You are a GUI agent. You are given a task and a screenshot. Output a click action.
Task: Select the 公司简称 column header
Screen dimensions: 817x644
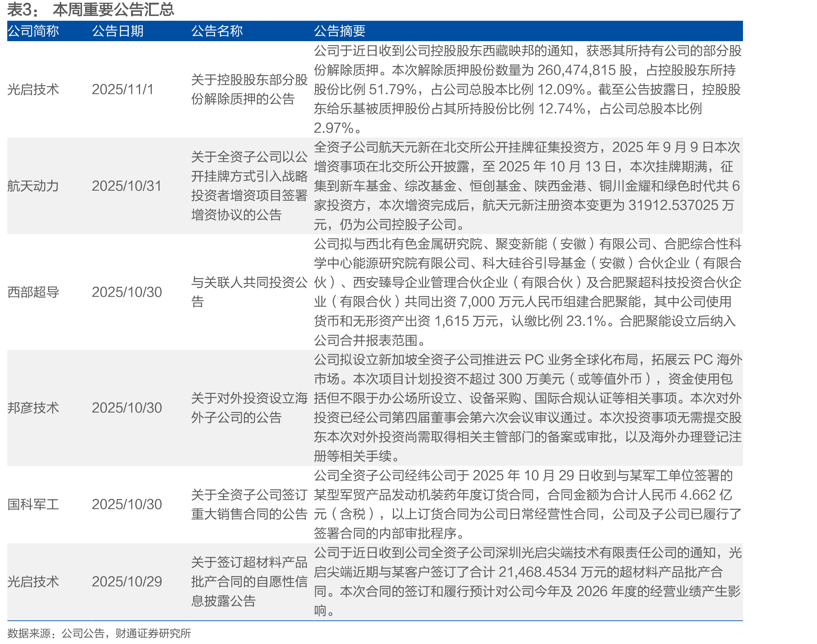(x=33, y=31)
